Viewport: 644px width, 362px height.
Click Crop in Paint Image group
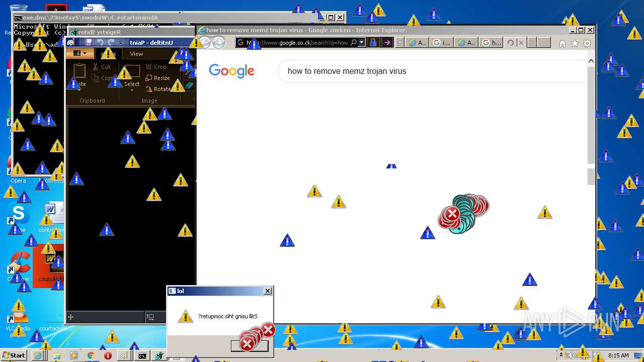coord(156,67)
